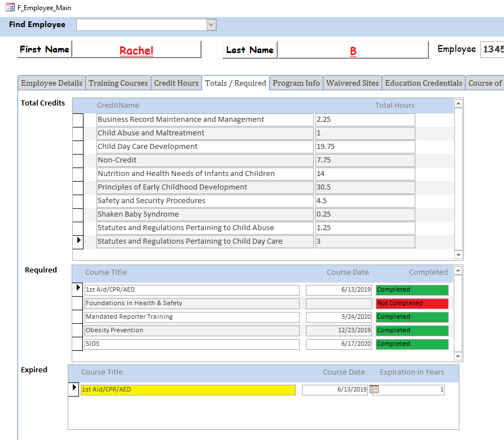Screen dimensions: 504x440
Task: Select the Education Credentials tab
Action: [423, 83]
